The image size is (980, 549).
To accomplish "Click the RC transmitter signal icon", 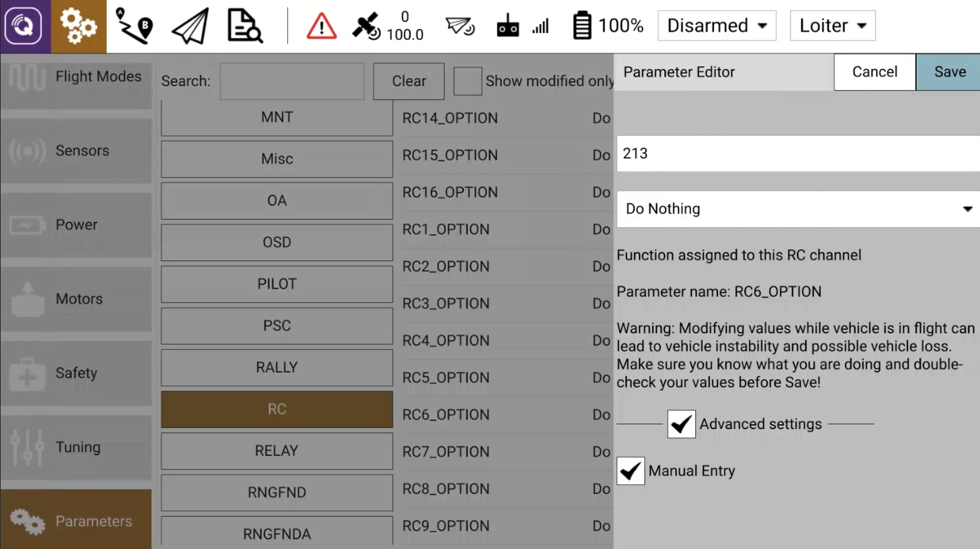I will 508,27.
